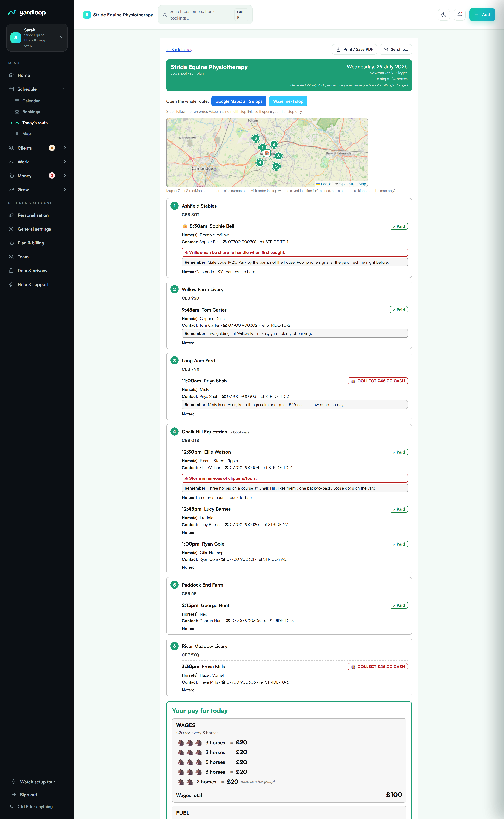
Task: Click the Willow handling warning alert
Action: [x=295, y=252]
